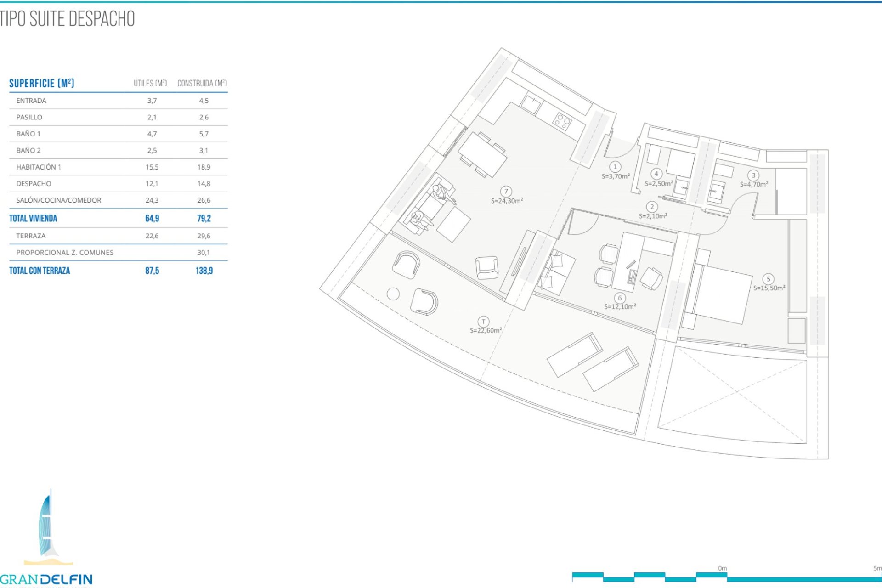Click the 'GRANDELFIN' brand text

(x=46, y=580)
